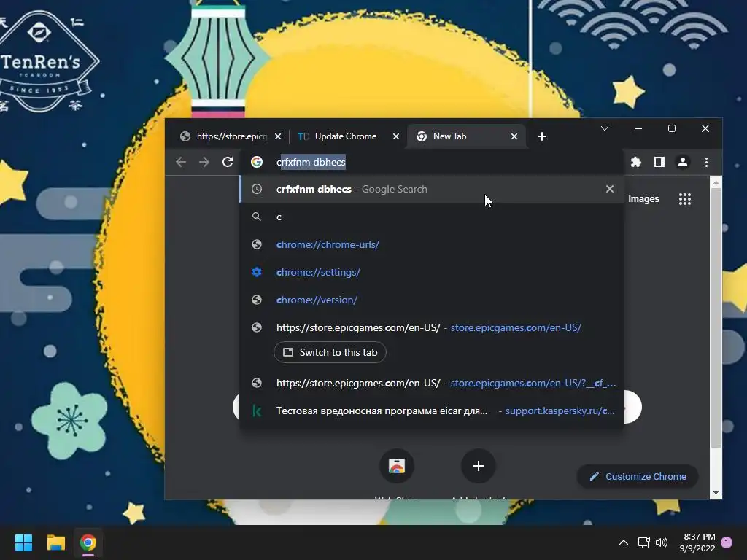This screenshot has width=747, height=560.
Task: Close the store.epicgames tab
Action: 278,136
